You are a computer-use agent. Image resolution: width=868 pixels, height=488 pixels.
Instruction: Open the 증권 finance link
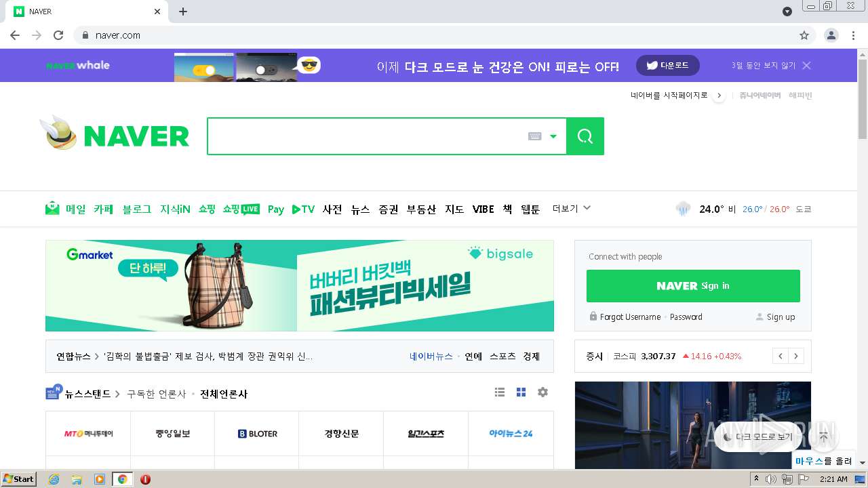pos(389,209)
